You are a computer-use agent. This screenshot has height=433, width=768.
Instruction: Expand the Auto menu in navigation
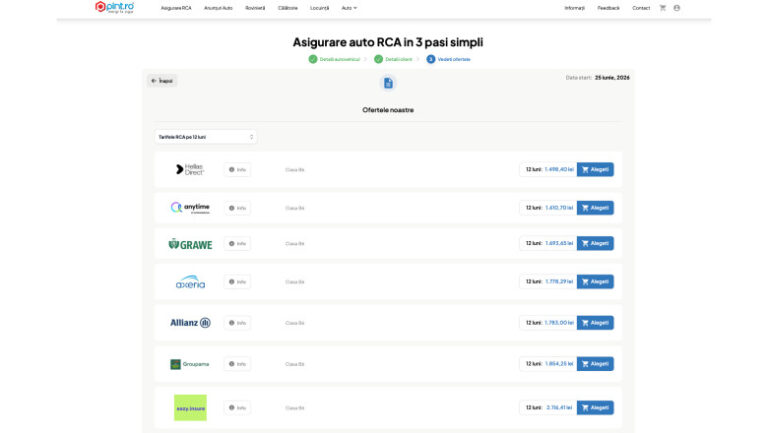pyautogui.click(x=349, y=8)
